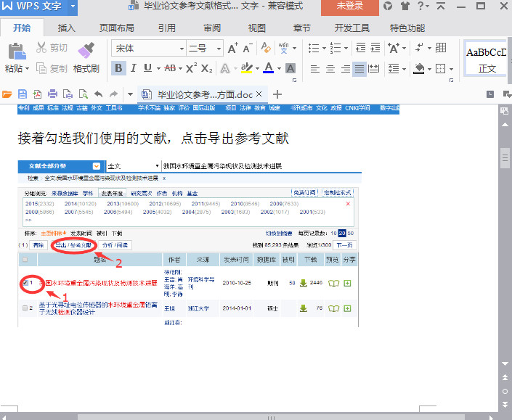Screen dimensions: 512x420
Task: Align text right
Action: click(x=345, y=68)
